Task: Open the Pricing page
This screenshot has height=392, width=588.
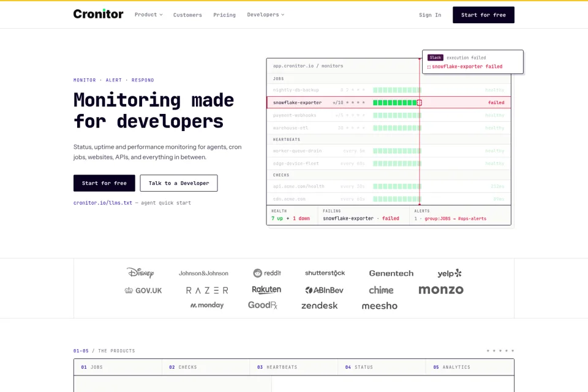Action: (x=224, y=15)
